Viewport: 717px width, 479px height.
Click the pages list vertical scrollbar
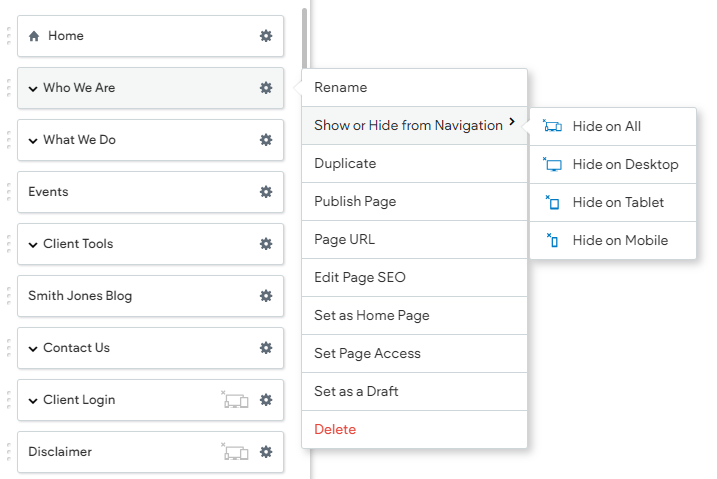point(305,39)
